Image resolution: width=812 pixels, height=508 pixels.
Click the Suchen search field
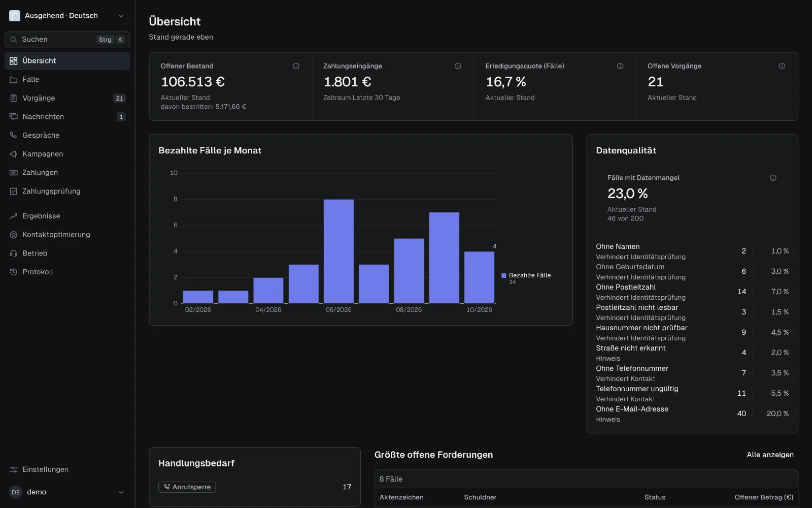click(x=67, y=40)
